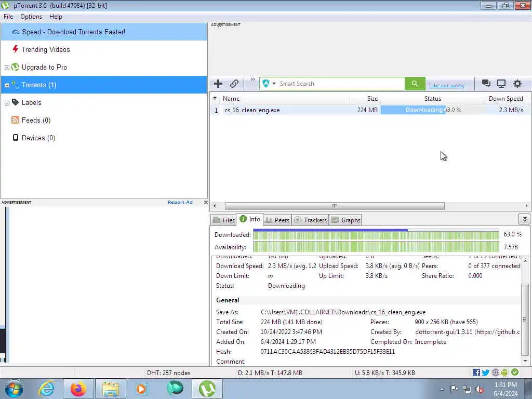Click the torrent list scroll left arrow
The image size is (532, 399).
(215, 206)
